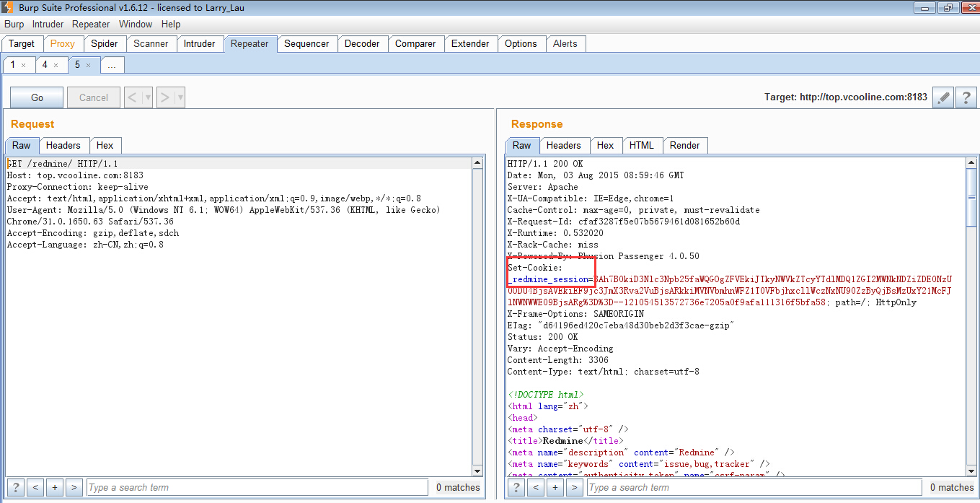Switch to the Spider tab
The image size is (980, 503).
tap(105, 43)
